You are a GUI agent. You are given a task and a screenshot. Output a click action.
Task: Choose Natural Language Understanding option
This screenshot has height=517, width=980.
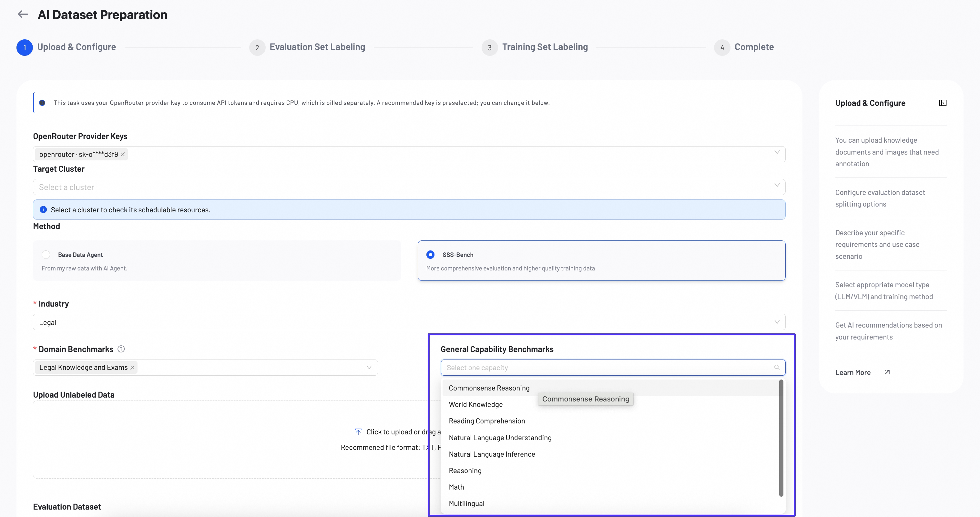(x=610, y=438)
